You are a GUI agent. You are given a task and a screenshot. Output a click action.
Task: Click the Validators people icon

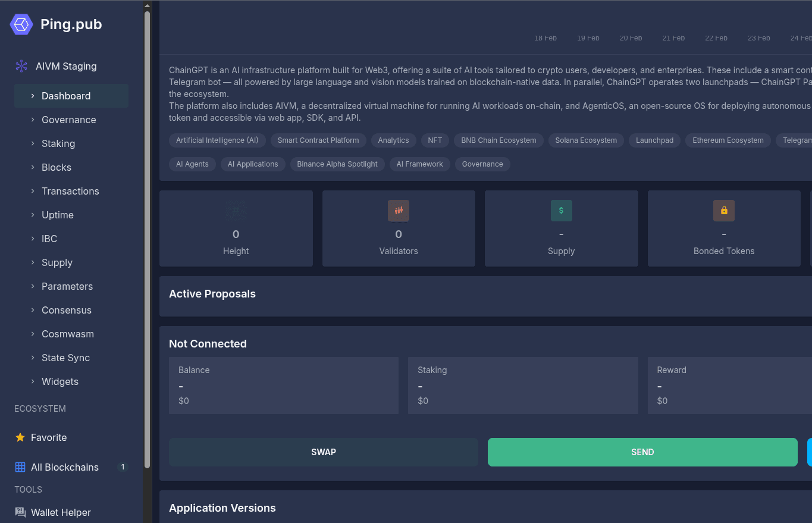click(x=399, y=211)
